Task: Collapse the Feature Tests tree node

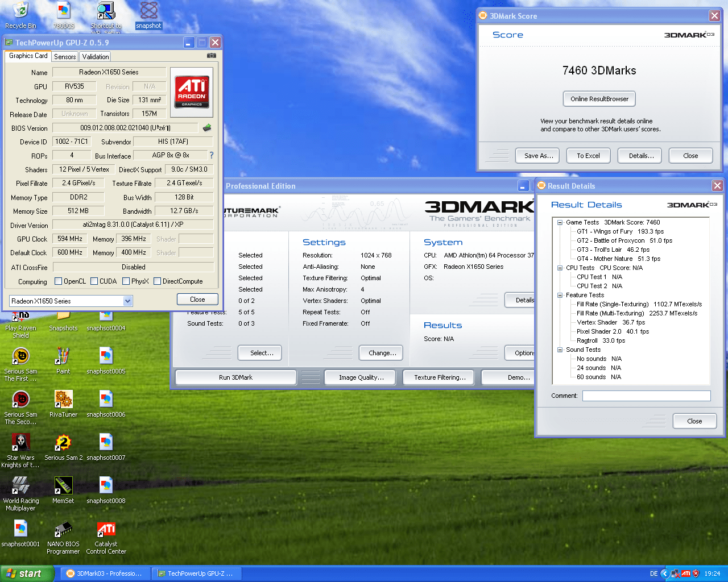Action: (x=560, y=295)
